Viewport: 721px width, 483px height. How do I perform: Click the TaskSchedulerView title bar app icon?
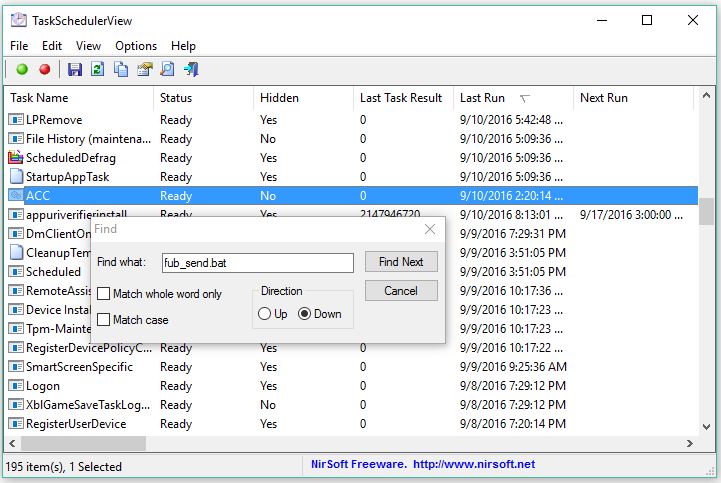[x=19, y=20]
